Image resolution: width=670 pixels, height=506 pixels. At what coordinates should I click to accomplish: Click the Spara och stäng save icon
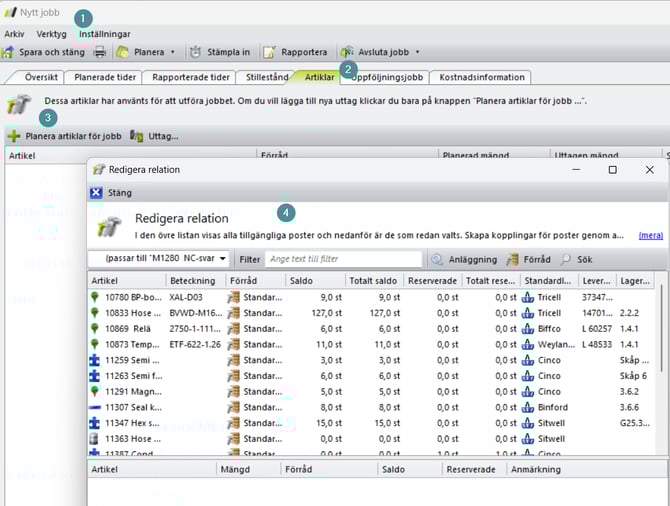[x=8, y=52]
